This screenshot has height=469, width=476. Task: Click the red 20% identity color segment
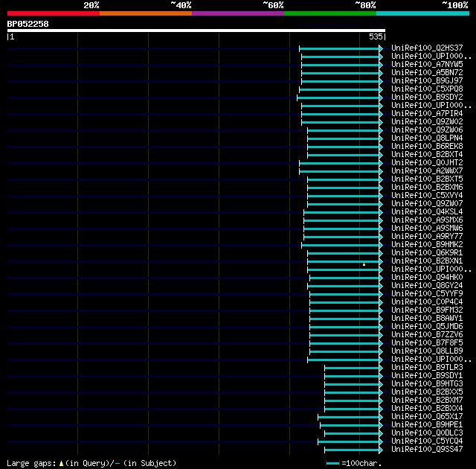point(54,13)
